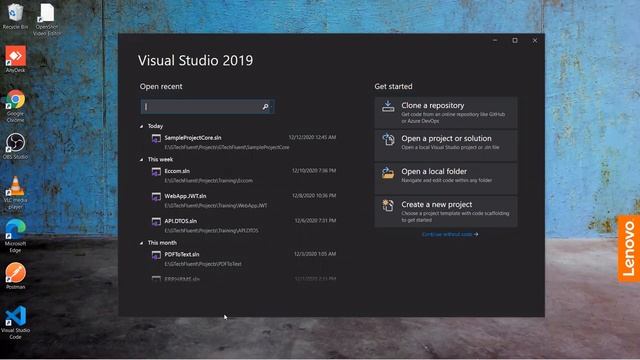Click the Create a new project icon
The height and width of the screenshot is (360, 640).
tap(388, 205)
